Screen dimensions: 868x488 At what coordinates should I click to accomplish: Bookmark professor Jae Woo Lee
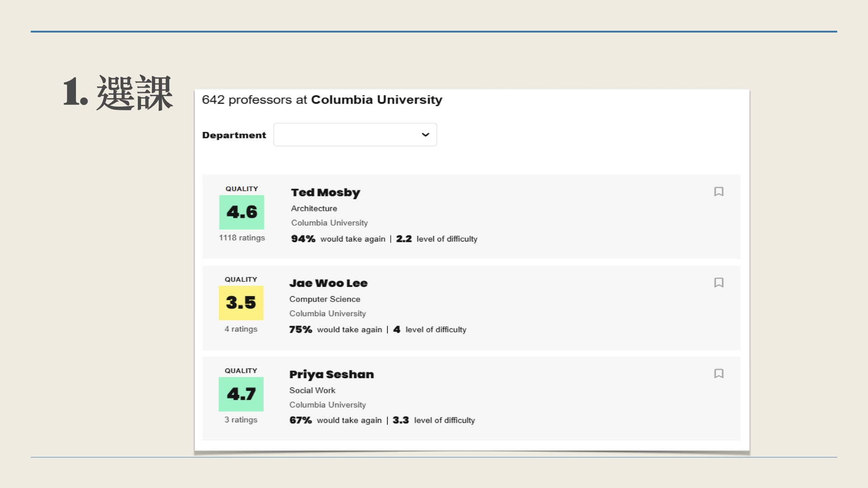pyautogui.click(x=719, y=282)
